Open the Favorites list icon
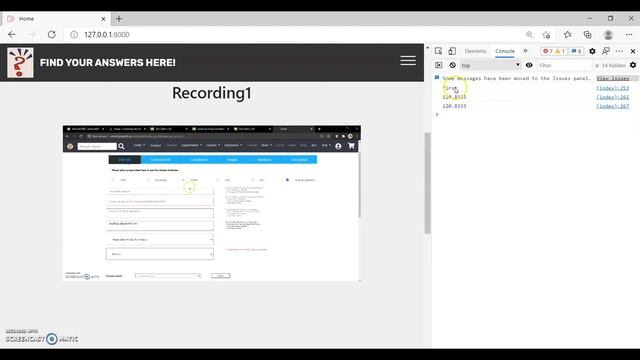Image resolution: width=640 pixels, height=360 pixels. point(568,35)
